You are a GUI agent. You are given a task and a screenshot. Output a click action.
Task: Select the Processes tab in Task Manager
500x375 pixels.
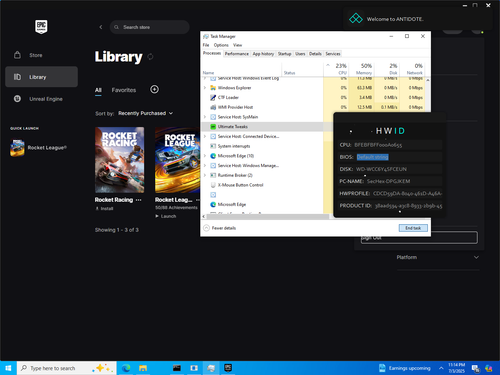212,53
